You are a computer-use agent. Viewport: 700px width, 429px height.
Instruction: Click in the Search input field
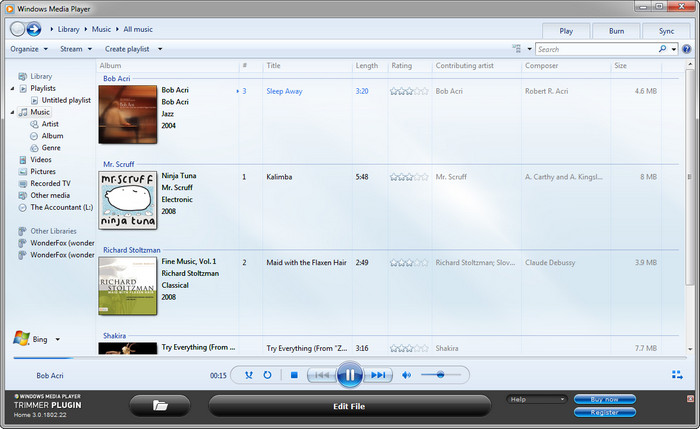tap(596, 49)
